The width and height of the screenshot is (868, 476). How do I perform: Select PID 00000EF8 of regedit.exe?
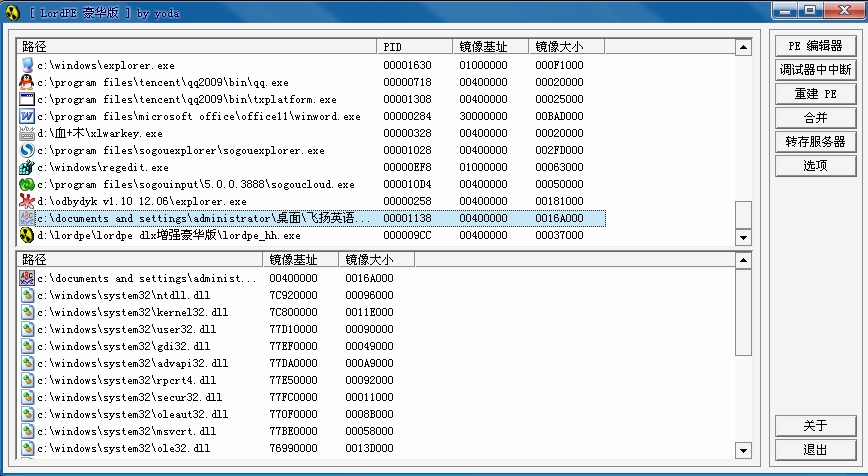point(407,167)
